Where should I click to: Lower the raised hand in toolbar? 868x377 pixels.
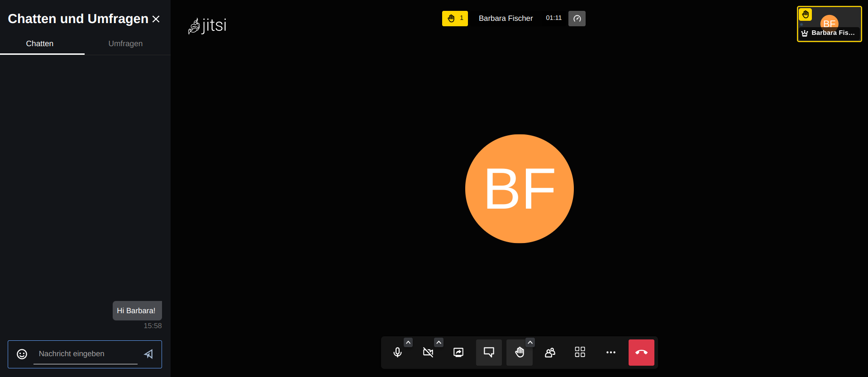point(519,353)
